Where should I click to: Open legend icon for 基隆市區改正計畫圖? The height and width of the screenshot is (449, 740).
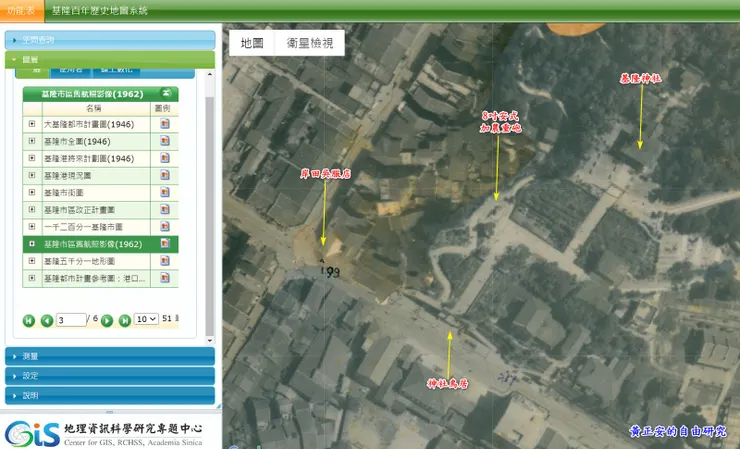tap(165, 209)
